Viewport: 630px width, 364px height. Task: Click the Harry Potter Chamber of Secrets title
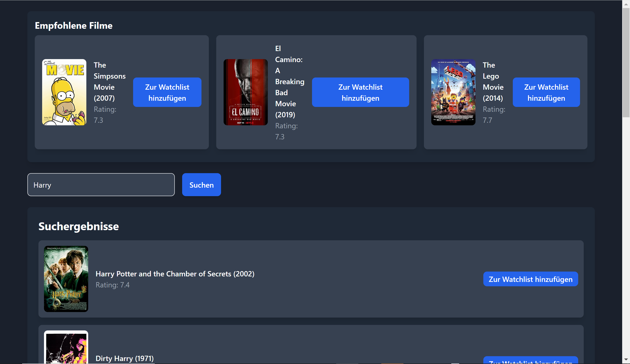tap(175, 274)
